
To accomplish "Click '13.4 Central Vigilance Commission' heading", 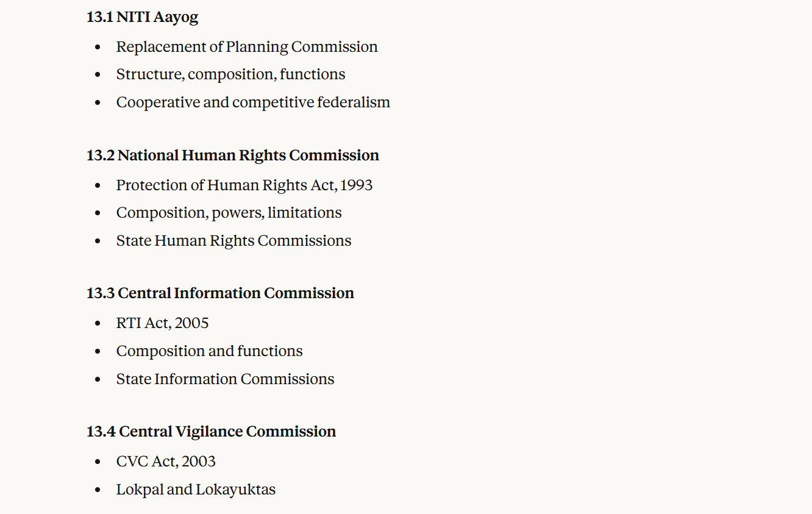I will click(211, 432).
